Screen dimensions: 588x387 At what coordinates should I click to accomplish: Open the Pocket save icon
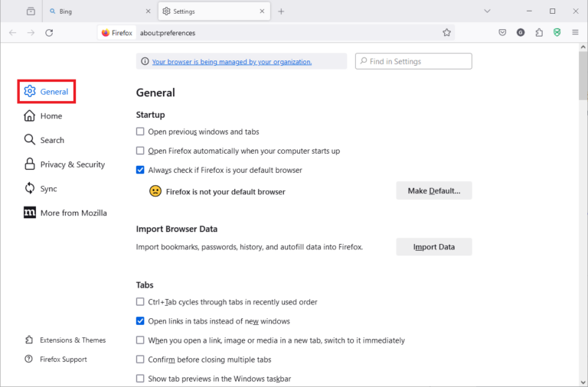502,33
